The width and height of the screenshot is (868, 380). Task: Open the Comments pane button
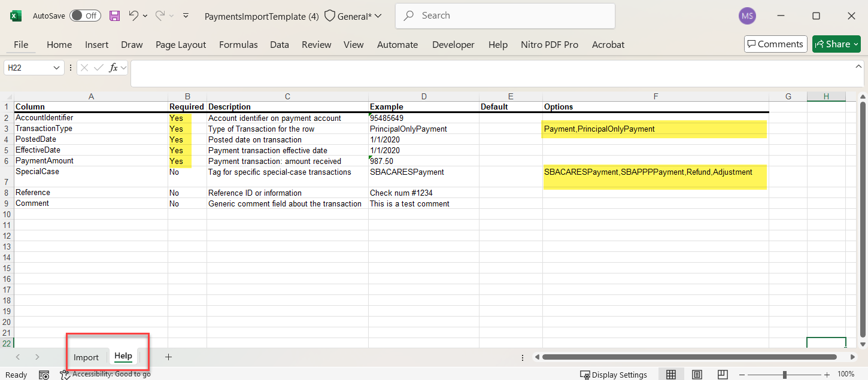click(775, 44)
